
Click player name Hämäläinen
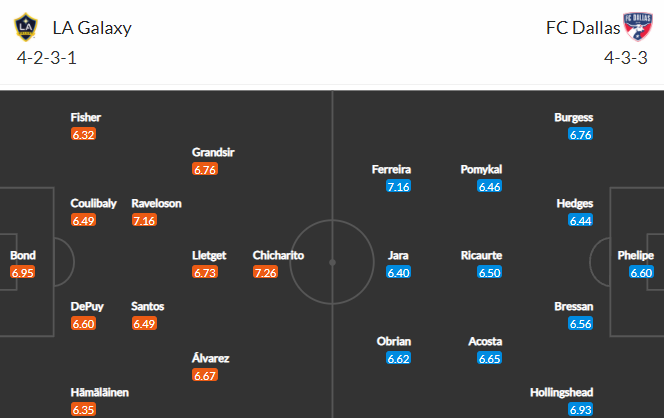pyautogui.click(x=100, y=392)
